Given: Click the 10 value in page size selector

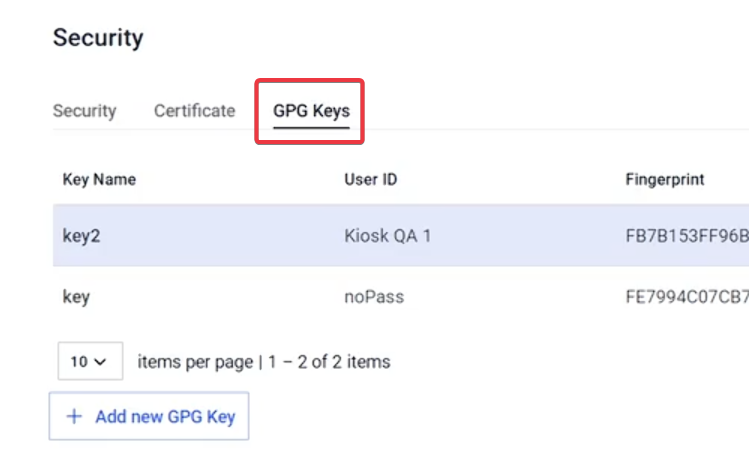Looking at the screenshot, I should (x=79, y=362).
